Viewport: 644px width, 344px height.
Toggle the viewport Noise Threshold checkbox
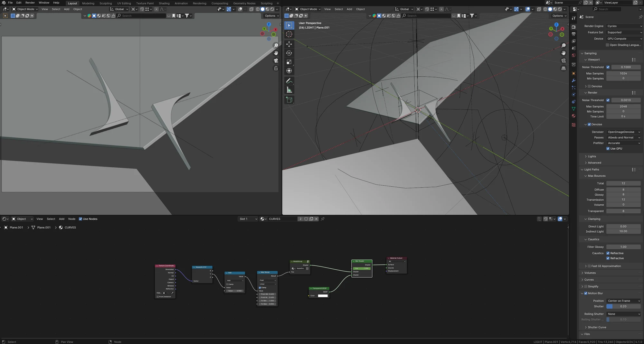pyautogui.click(x=608, y=67)
